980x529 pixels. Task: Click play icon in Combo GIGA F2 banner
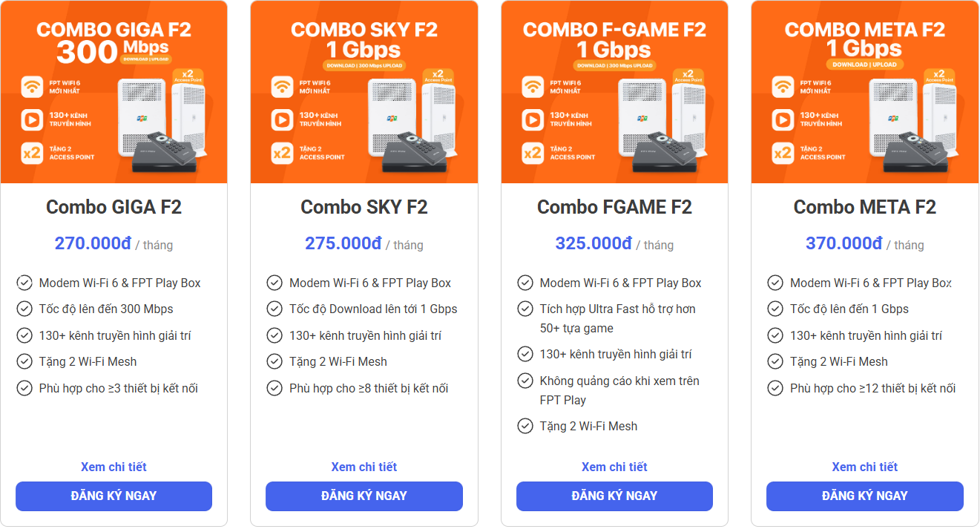tap(31, 119)
